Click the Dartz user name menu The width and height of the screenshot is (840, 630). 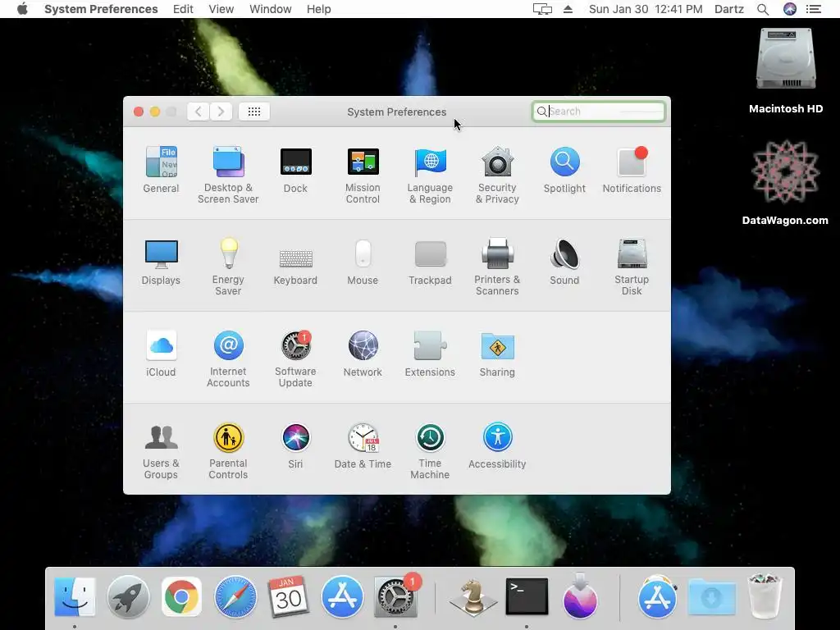tap(729, 9)
